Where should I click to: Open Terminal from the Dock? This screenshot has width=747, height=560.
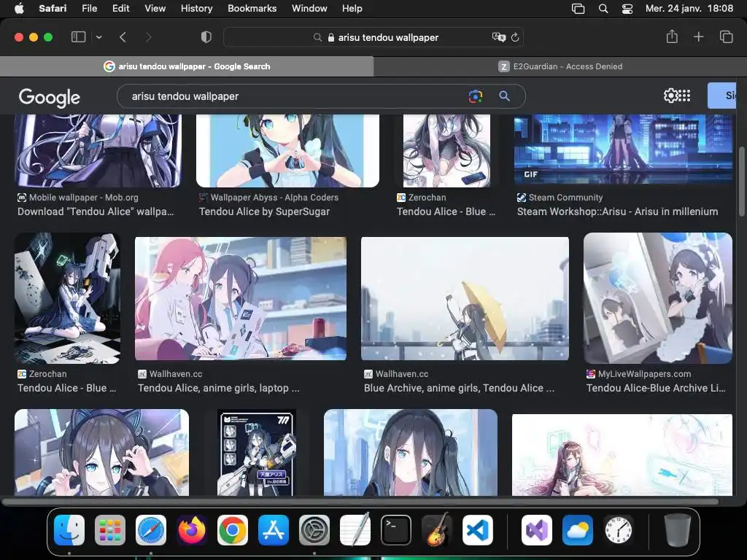(x=396, y=530)
